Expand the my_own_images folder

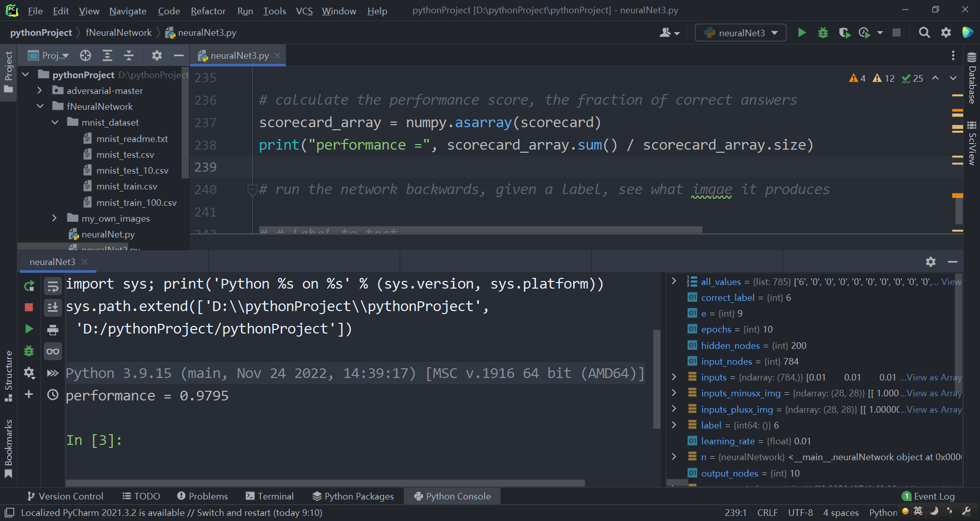[x=55, y=218]
